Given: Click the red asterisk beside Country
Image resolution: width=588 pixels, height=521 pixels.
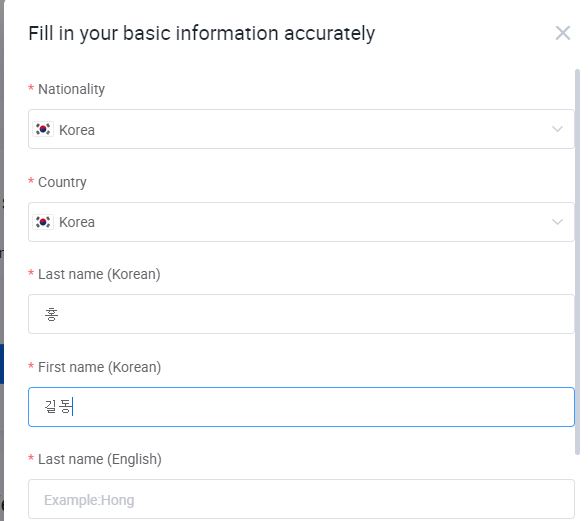Looking at the screenshot, I should click(31, 181).
